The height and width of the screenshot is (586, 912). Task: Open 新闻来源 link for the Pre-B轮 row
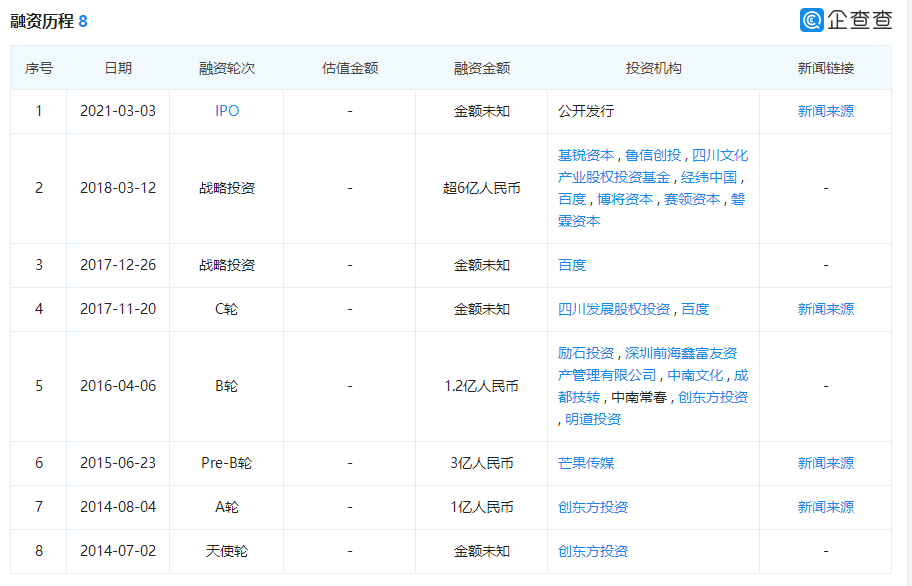(825, 463)
